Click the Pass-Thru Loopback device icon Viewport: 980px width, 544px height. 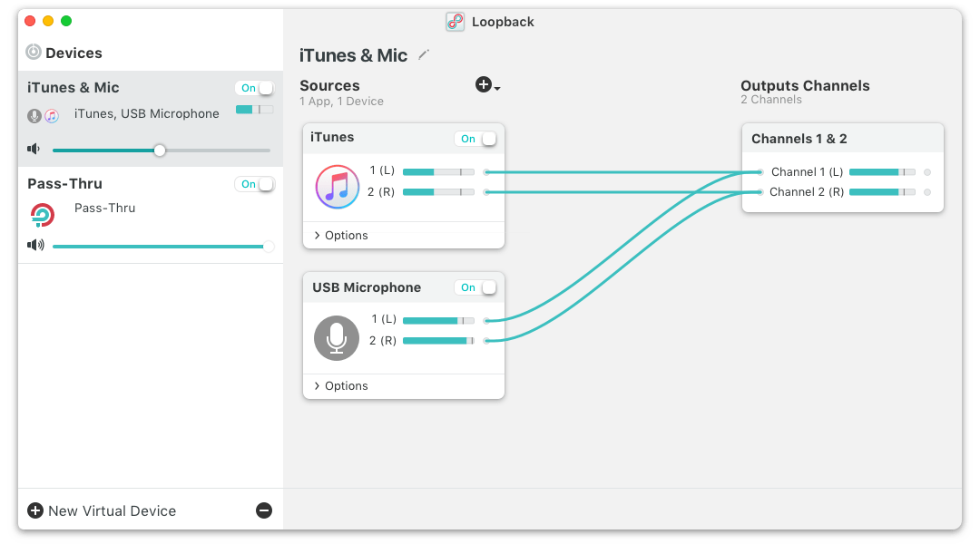(43, 215)
